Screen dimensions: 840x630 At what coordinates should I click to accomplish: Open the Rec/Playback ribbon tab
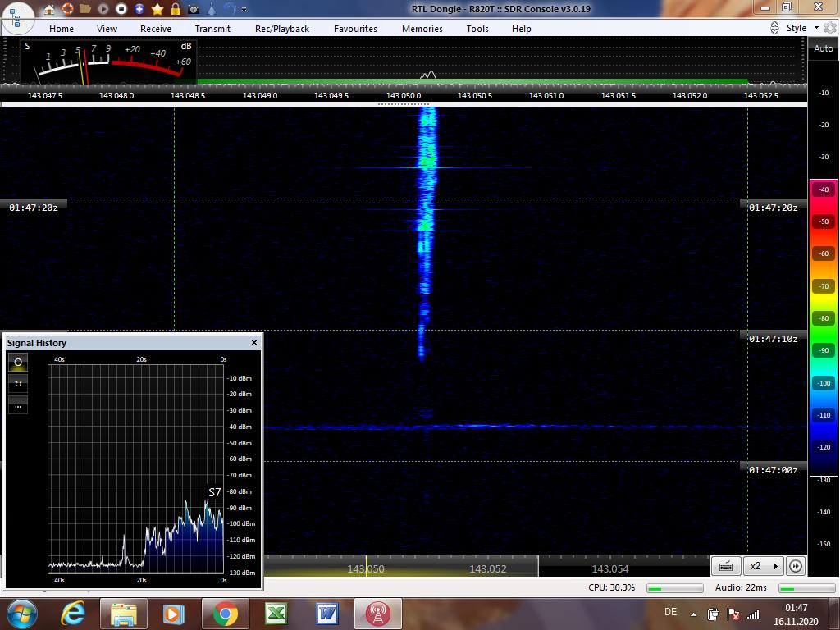click(x=282, y=29)
